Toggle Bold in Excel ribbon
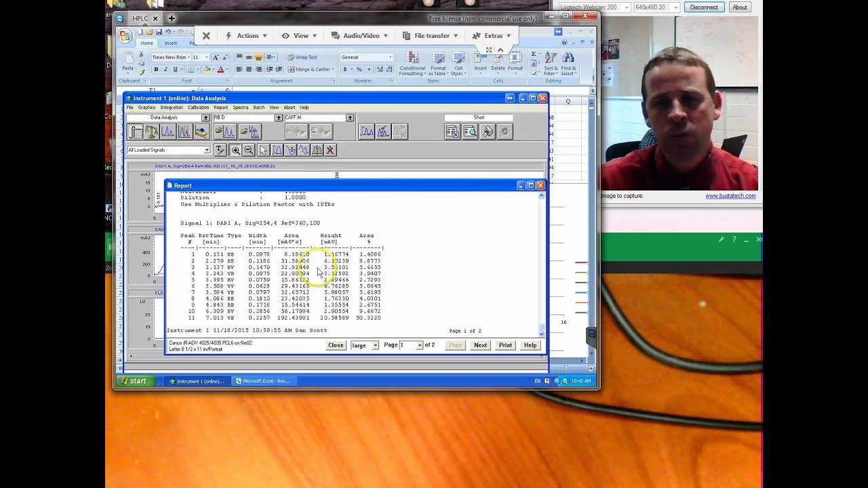The width and height of the screenshot is (868, 488). tap(156, 69)
